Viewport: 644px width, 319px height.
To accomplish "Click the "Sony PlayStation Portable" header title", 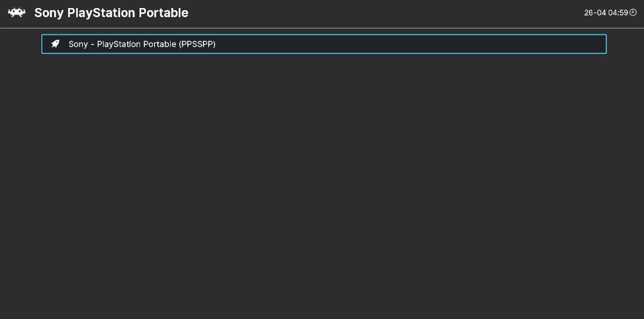I will tap(111, 13).
